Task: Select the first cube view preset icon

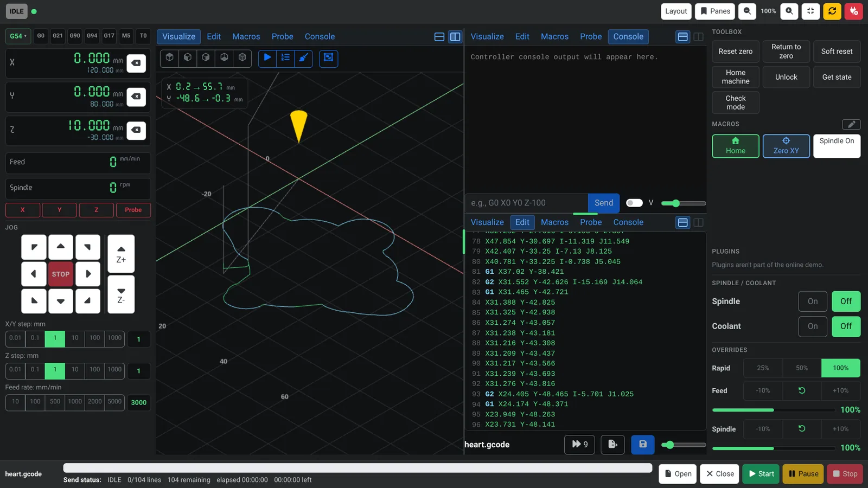Action: coord(170,57)
